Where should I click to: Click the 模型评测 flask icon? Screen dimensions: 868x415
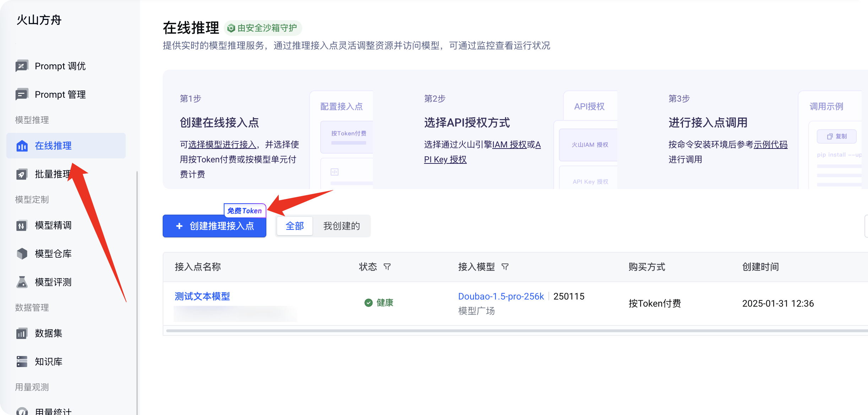coord(22,282)
